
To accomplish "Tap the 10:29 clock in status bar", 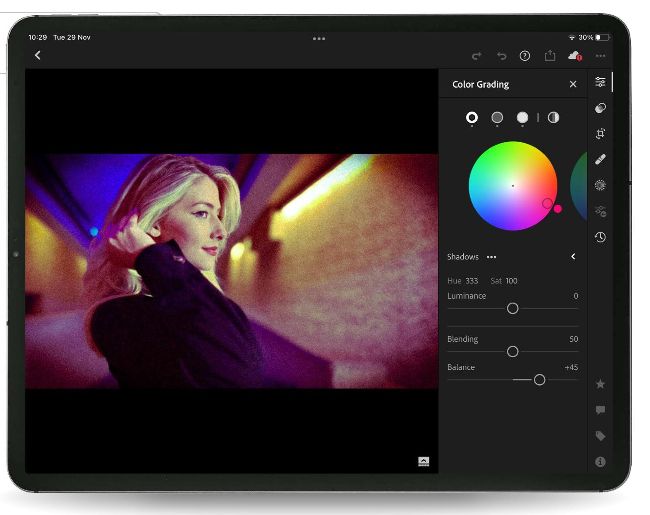I will pos(37,37).
